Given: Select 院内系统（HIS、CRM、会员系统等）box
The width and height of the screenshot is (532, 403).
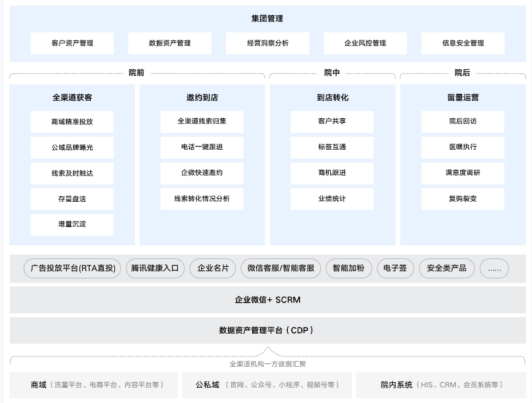Looking at the screenshot, I should coord(441,385).
